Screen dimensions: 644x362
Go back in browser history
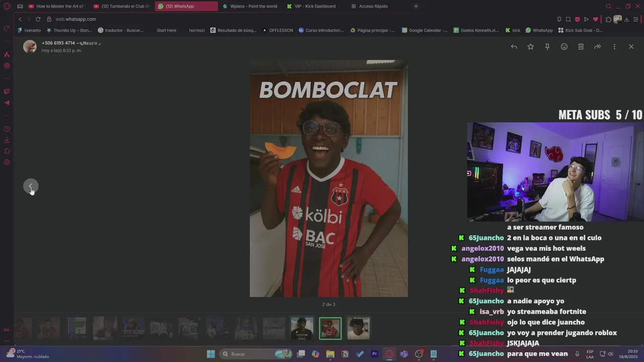tap(20, 19)
